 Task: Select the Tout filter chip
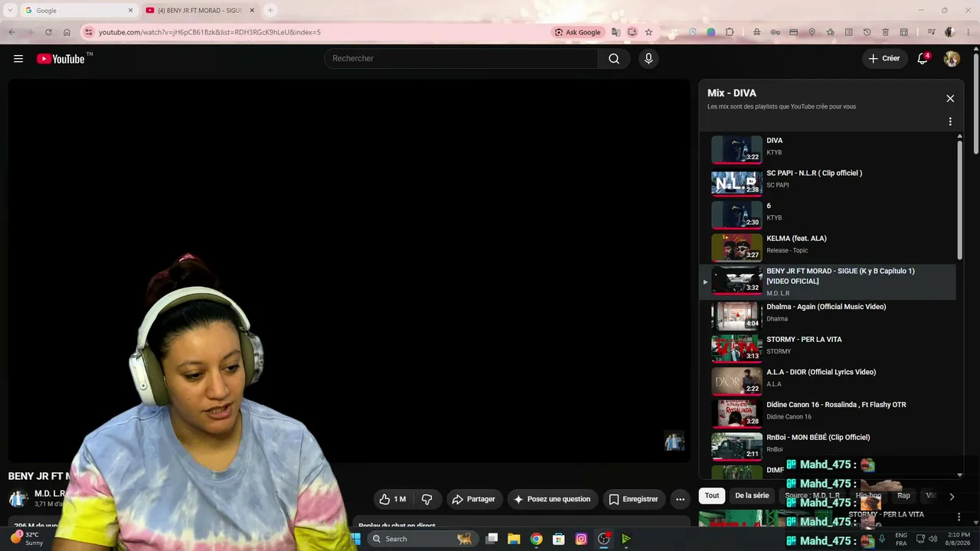point(712,496)
